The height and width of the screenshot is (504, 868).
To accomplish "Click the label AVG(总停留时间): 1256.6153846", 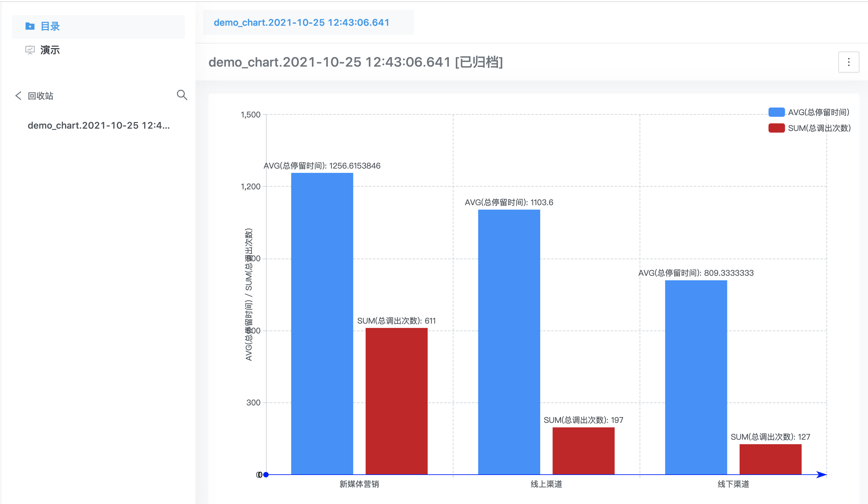I will tap(322, 166).
